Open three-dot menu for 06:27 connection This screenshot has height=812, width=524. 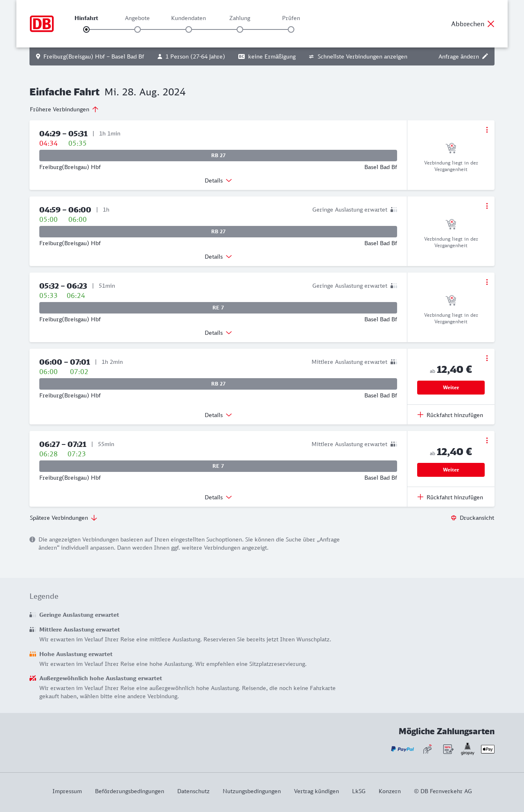[x=487, y=440]
